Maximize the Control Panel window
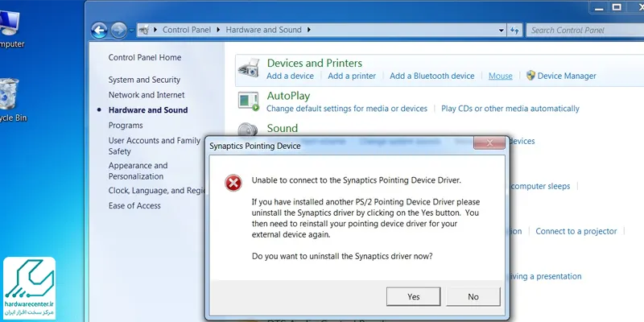This screenshot has height=322, width=644. click(x=617, y=7)
